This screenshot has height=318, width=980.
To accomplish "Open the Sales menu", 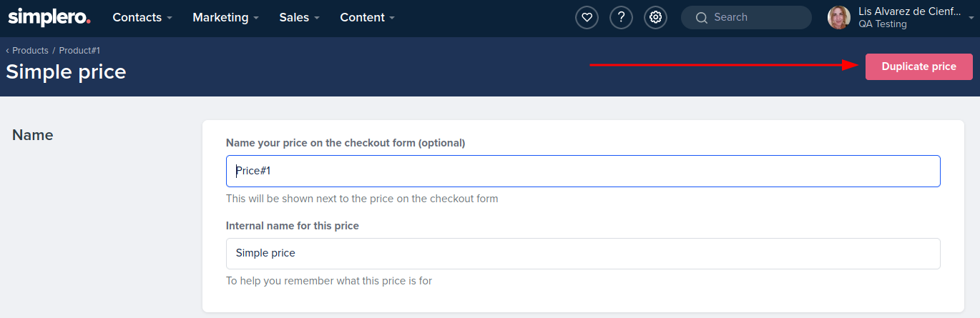I will point(299,17).
